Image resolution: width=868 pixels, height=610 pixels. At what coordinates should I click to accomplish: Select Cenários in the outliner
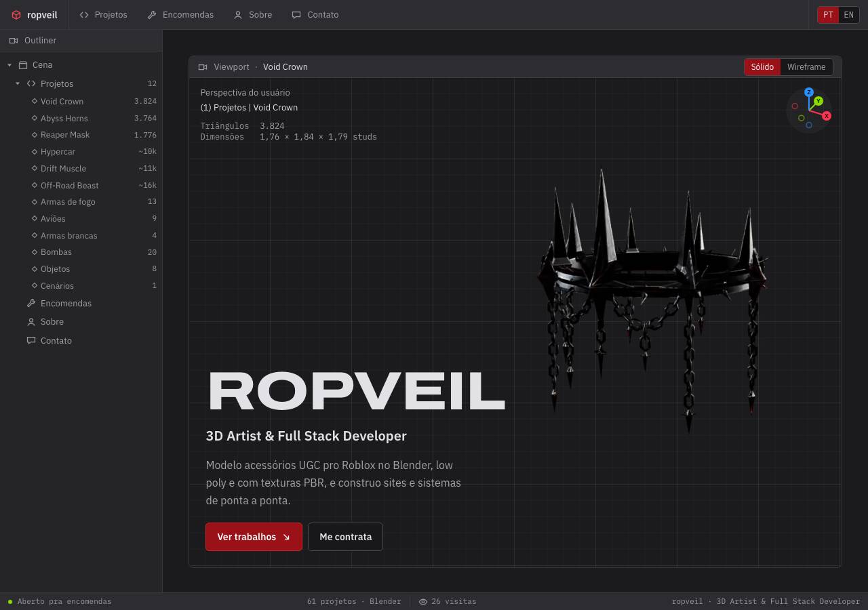coord(81,285)
